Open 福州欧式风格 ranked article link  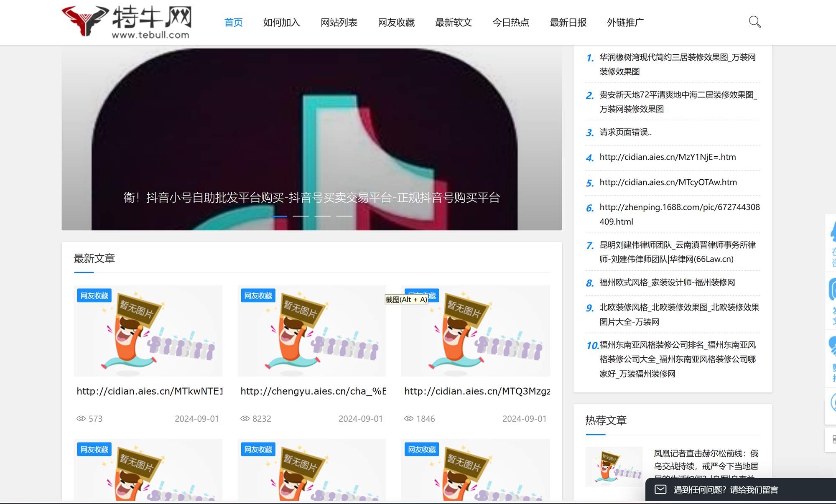point(667,283)
